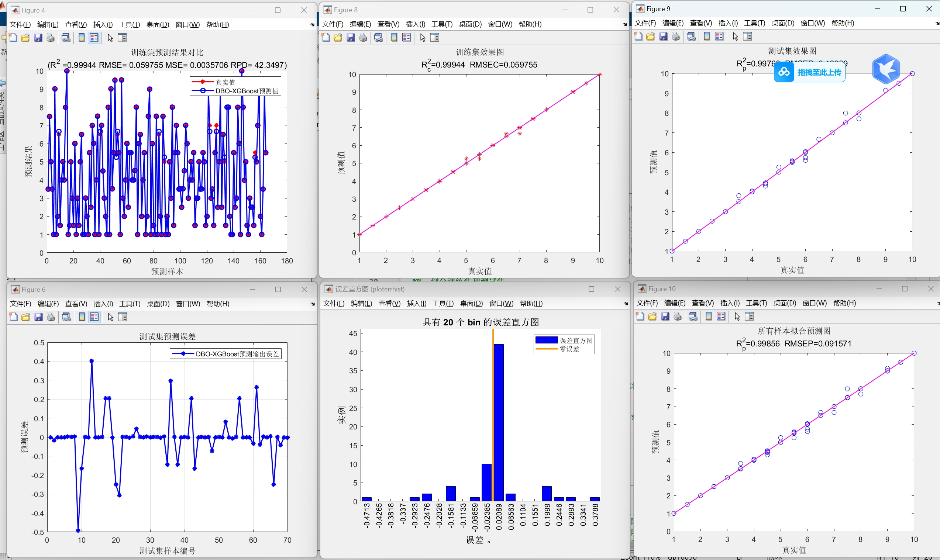This screenshot has width=940, height=560.
Task: Collapse Figure 6 toolbar via right chevron
Action: [312, 303]
